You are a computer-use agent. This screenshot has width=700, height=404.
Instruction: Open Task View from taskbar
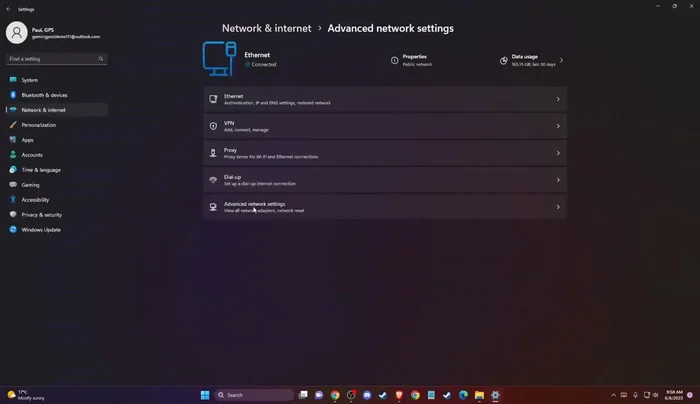tap(303, 395)
